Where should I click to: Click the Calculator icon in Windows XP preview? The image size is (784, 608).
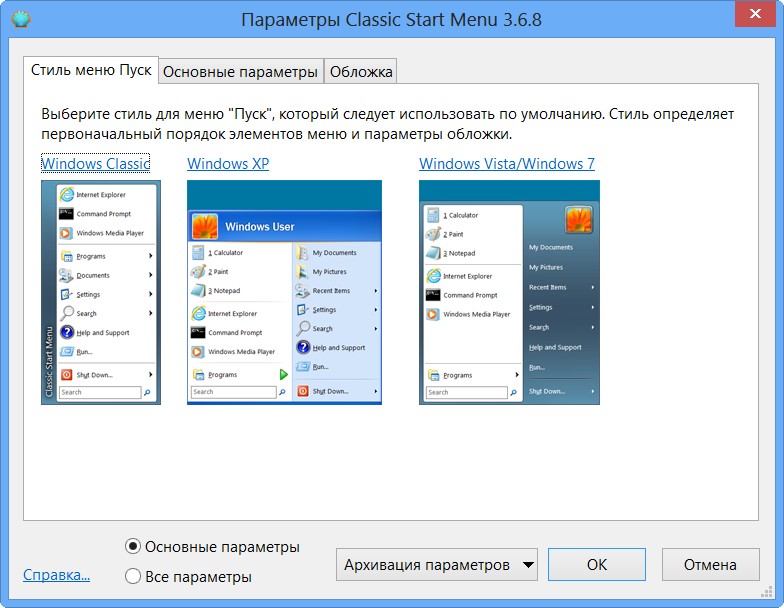pyautogui.click(x=198, y=253)
